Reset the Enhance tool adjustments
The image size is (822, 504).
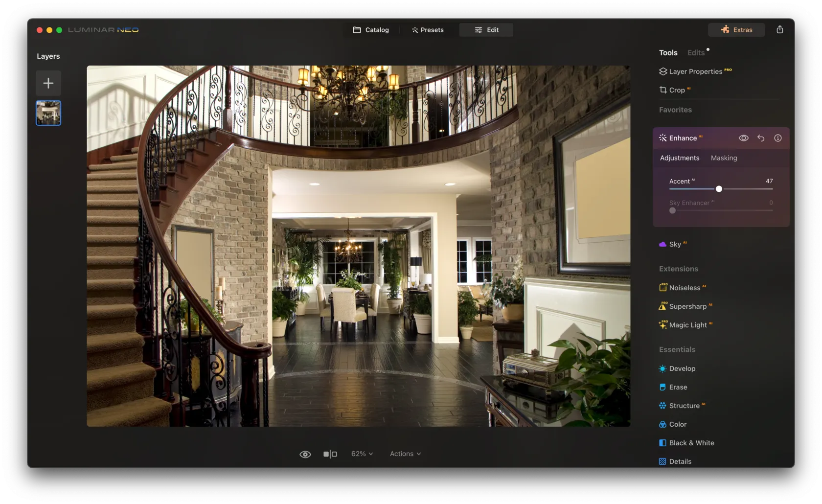(x=760, y=138)
